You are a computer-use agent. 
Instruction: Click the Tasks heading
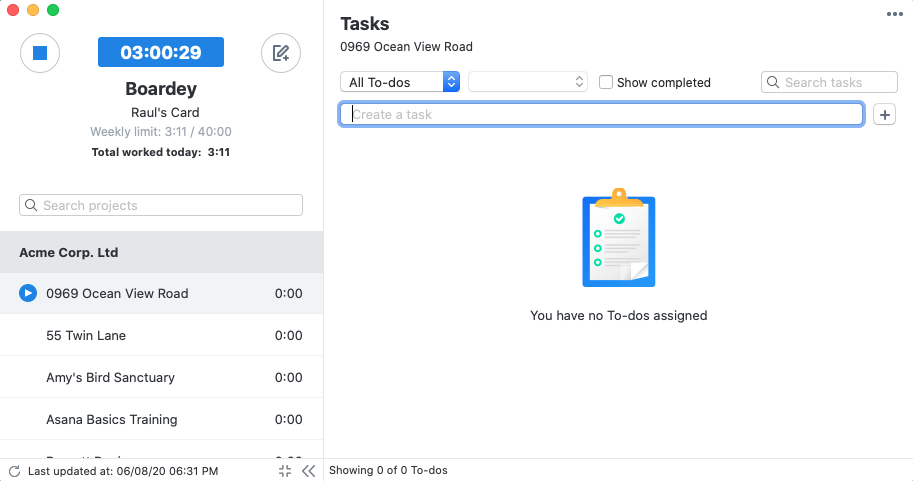click(x=365, y=24)
